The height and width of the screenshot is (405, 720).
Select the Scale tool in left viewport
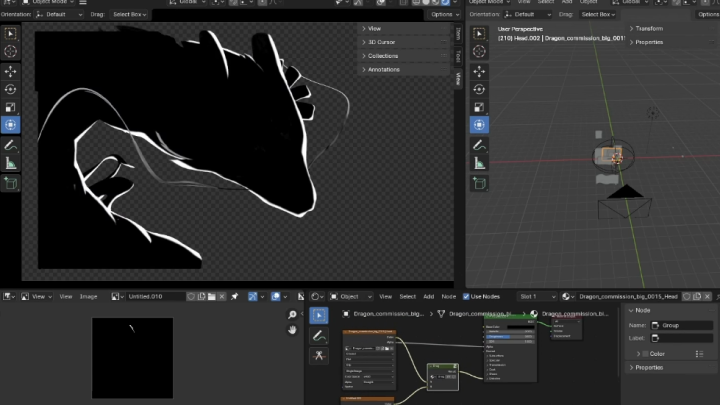10,107
